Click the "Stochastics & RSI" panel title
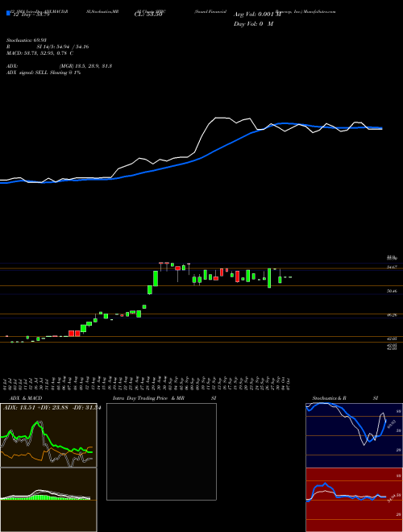 pyautogui.click(x=345, y=398)
